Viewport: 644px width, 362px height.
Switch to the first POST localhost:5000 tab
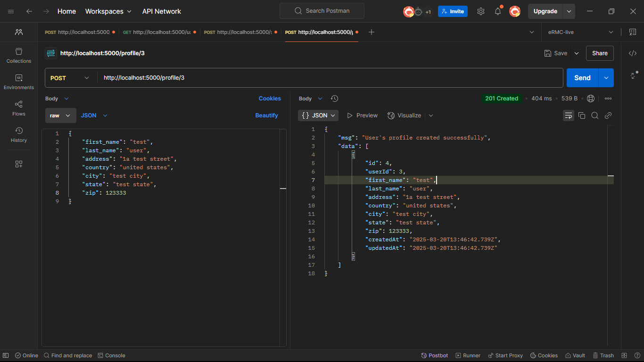coord(80,32)
